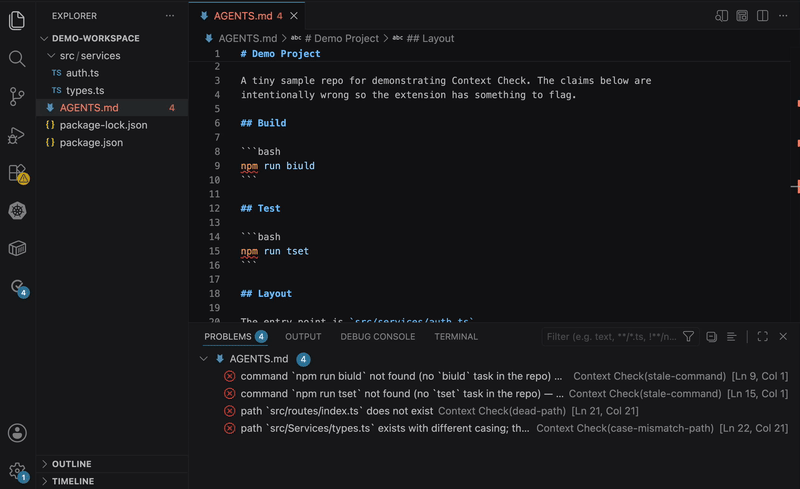
Task: Open the Search view in activity bar
Action: (17, 59)
